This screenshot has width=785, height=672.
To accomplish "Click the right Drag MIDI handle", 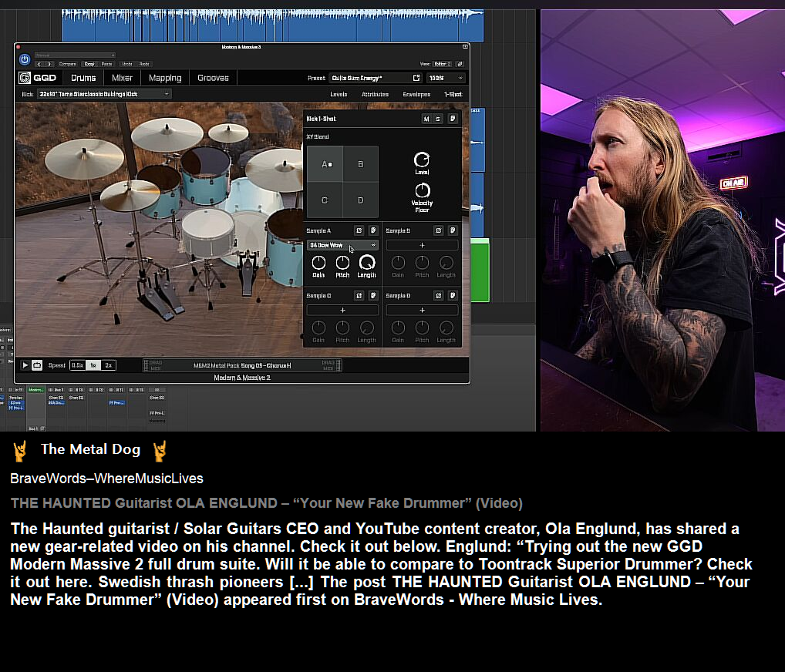I will tap(330, 365).
